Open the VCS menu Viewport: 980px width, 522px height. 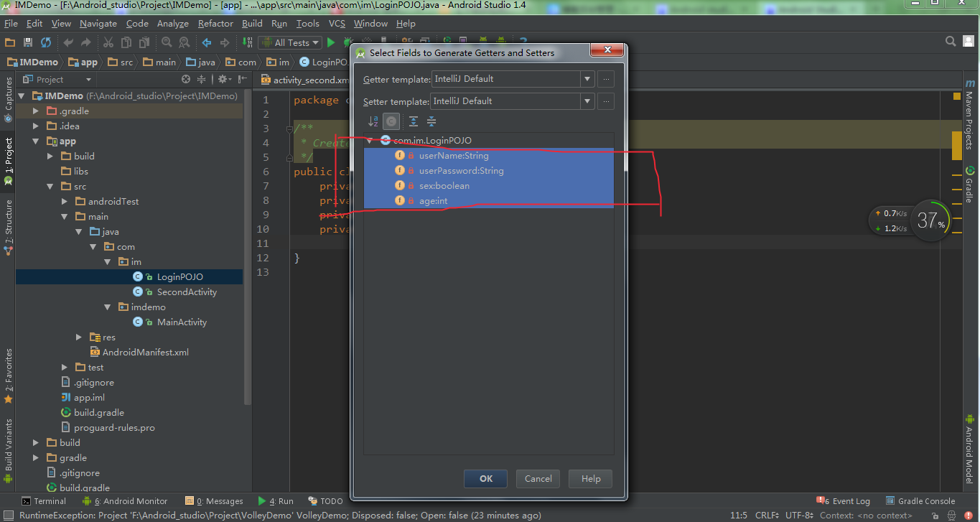click(x=337, y=23)
